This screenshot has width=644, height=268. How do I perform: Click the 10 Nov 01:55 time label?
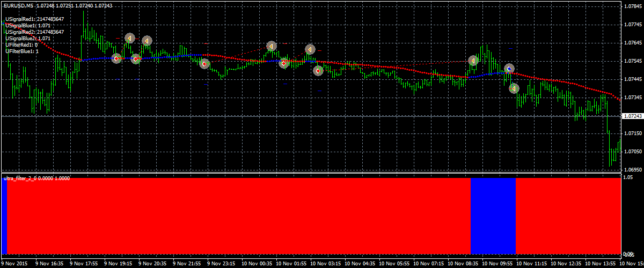291,264
